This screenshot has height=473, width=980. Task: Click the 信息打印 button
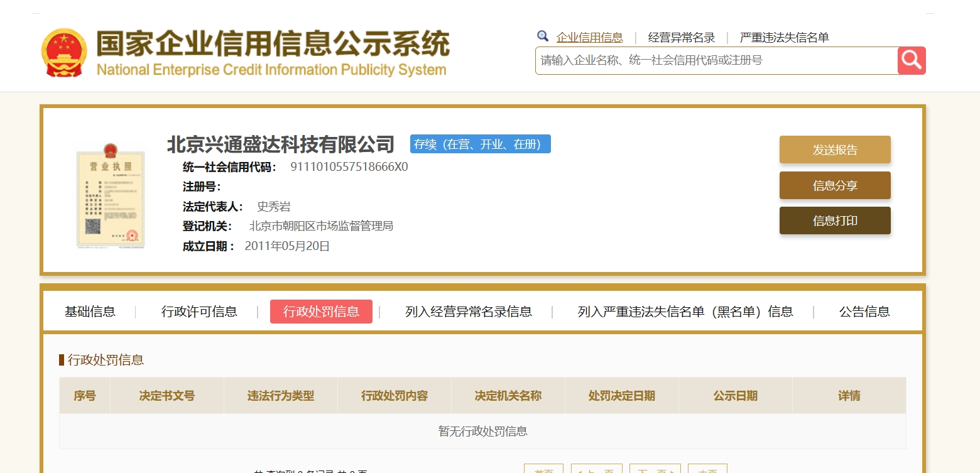[835, 220]
